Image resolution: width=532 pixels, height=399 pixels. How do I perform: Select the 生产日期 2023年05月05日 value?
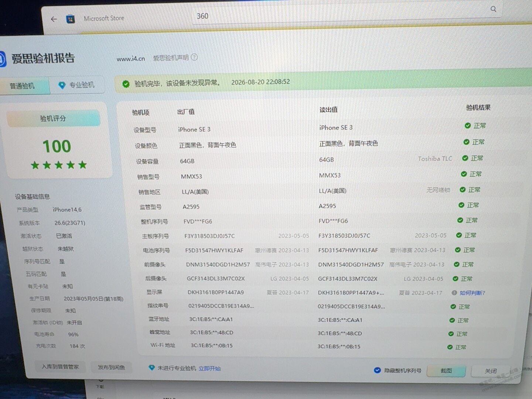(x=93, y=299)
